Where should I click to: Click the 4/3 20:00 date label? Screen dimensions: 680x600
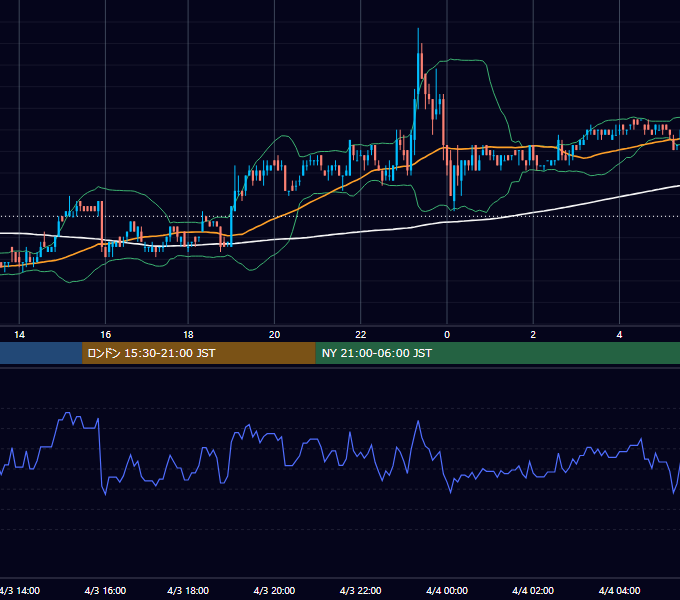[x=275, y=590]
